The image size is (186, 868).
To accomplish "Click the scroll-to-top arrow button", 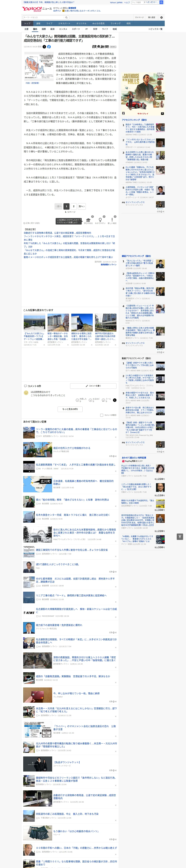I will click(x=180, y=537).
